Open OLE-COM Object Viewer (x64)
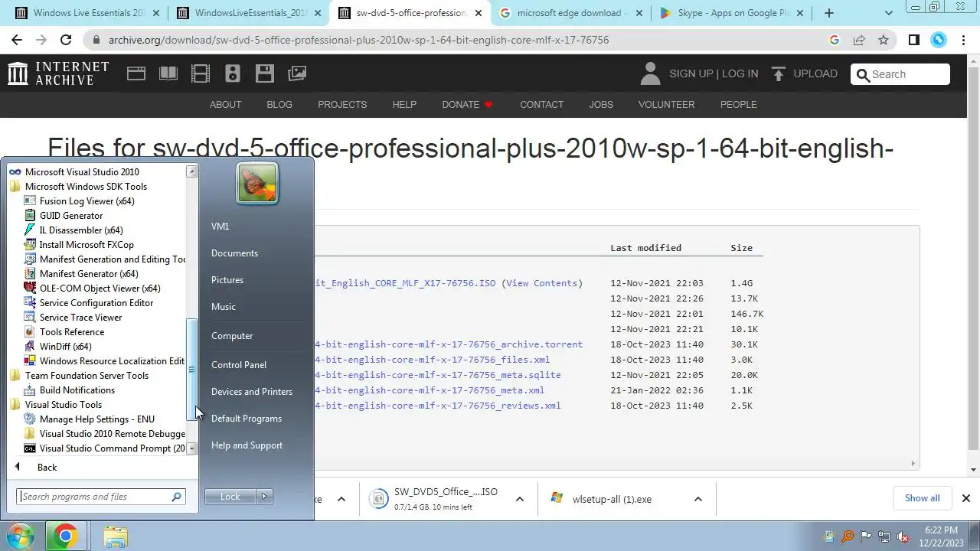 click(100, 289)
